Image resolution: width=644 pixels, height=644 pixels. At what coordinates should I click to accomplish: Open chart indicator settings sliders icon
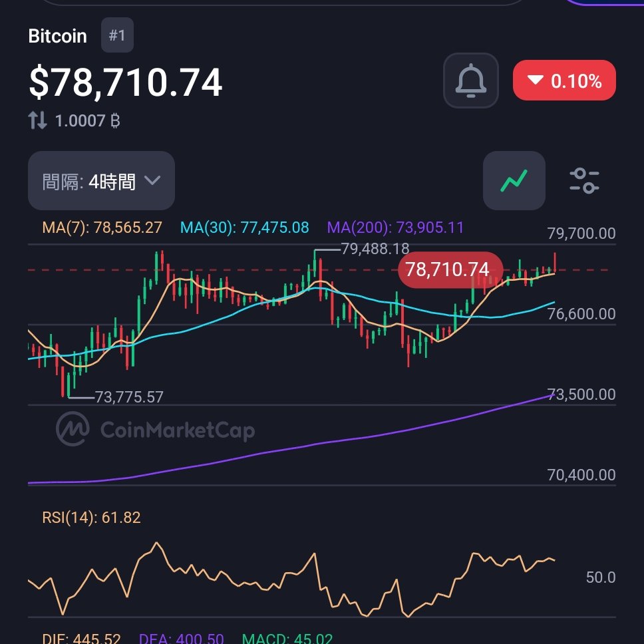point(584,181)
